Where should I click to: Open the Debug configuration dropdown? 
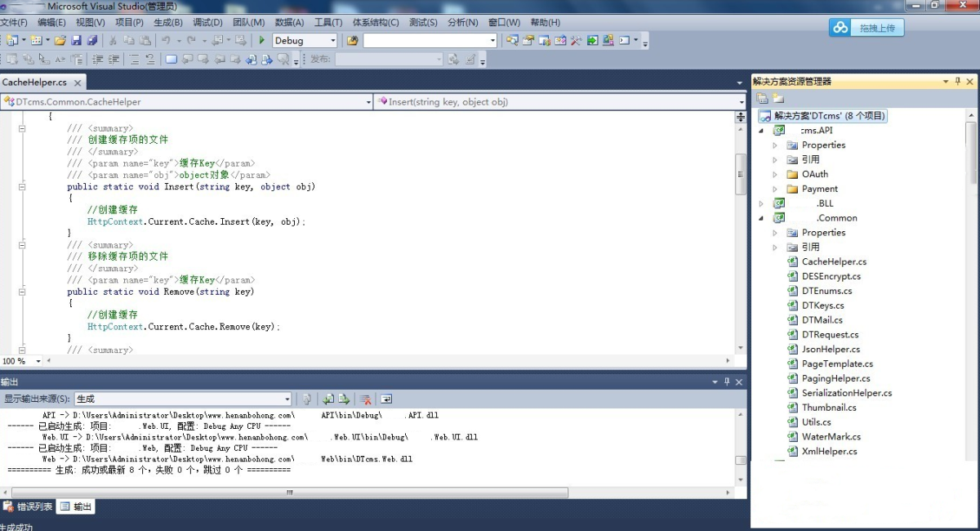(332, 40)
